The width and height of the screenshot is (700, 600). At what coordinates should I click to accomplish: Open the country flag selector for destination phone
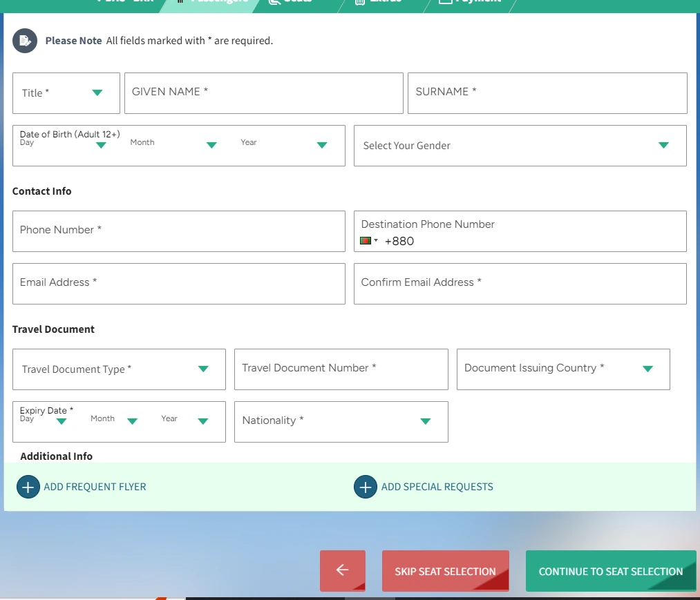tap(369, 241)
